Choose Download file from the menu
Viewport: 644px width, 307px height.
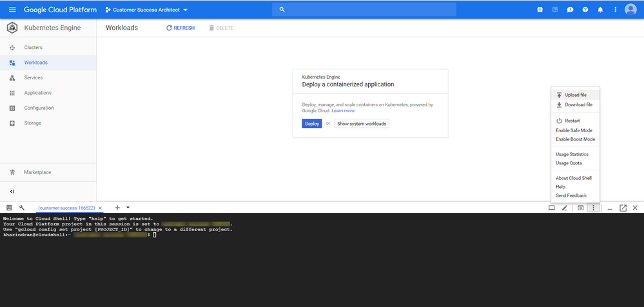(576, 104)
